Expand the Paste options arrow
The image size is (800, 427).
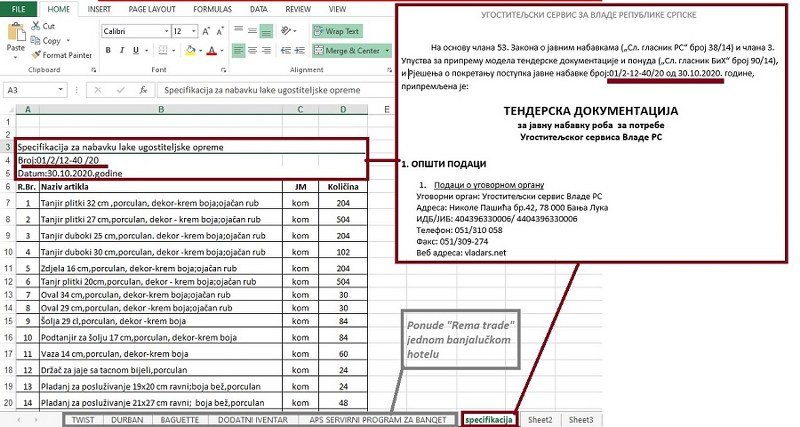[16, 57]
